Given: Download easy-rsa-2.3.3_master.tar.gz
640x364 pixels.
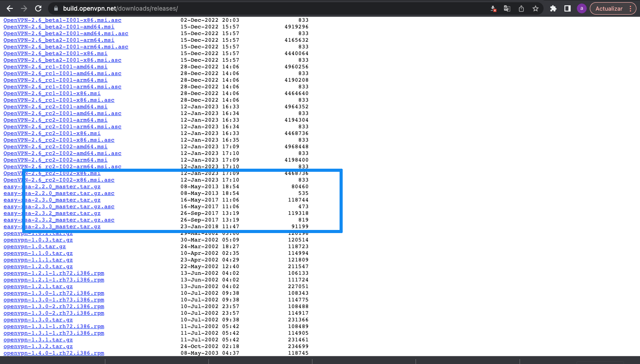Looking at the screenshot, I should coord(52,226).
